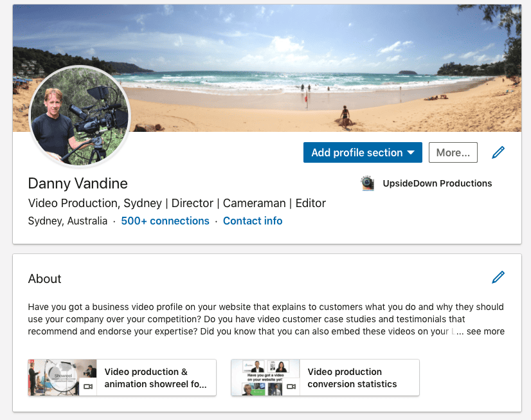Click the UpsideDown Productions company name
531x420 pixels.
point(437,183)
